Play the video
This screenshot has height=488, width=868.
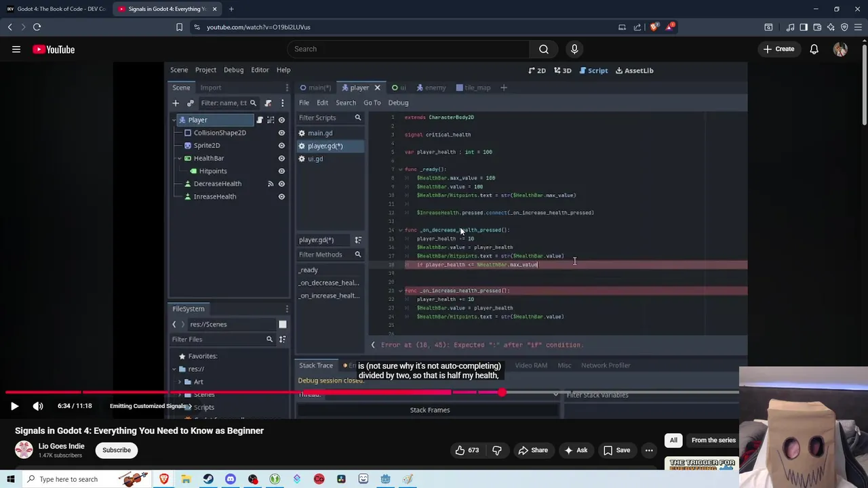coord(14,406)
